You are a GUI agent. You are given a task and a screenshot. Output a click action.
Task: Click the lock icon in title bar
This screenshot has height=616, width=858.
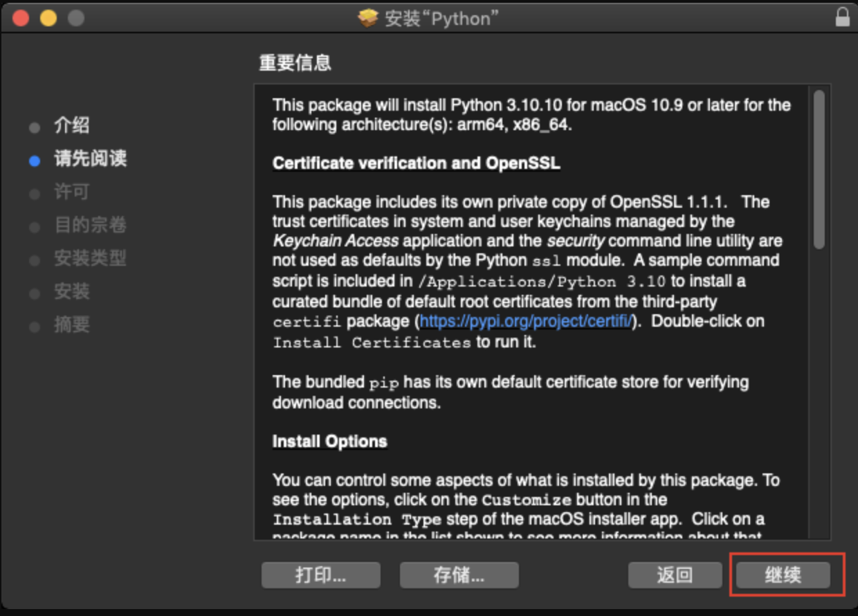[842, 17]
